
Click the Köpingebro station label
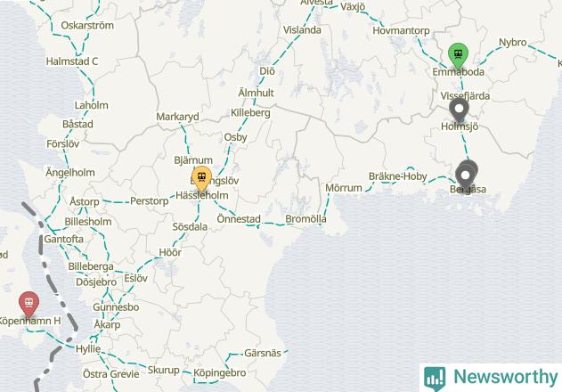tap(220, 373)
